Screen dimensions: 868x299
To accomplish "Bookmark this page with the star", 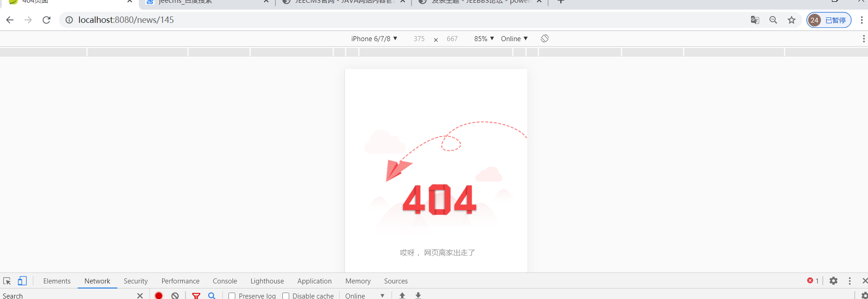I will (792, 20).
